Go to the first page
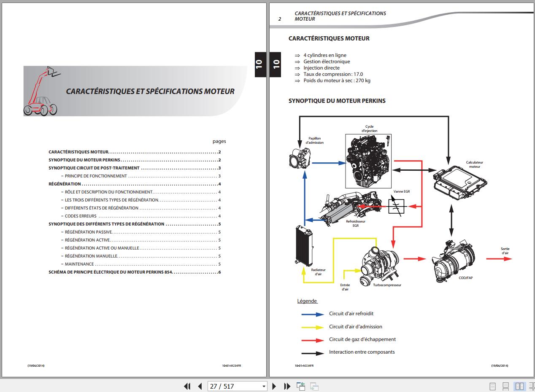This screenshot has width=535, height=392. click(x=187, y=386)
